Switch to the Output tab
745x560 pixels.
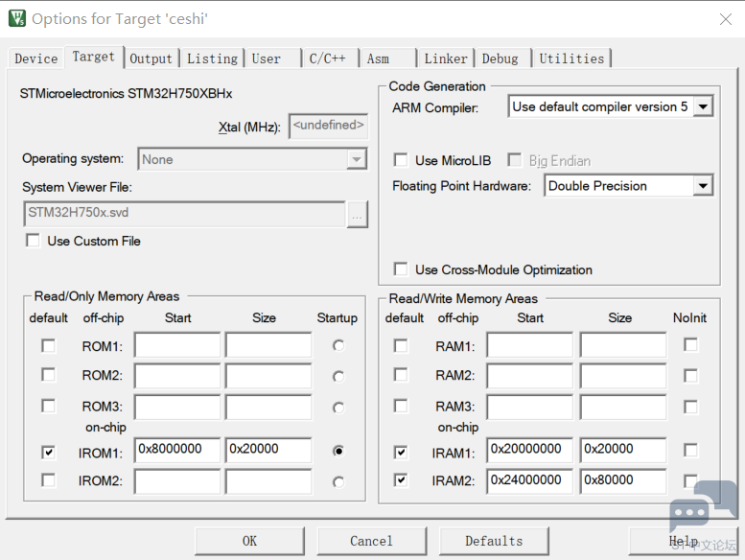(151, 58)
